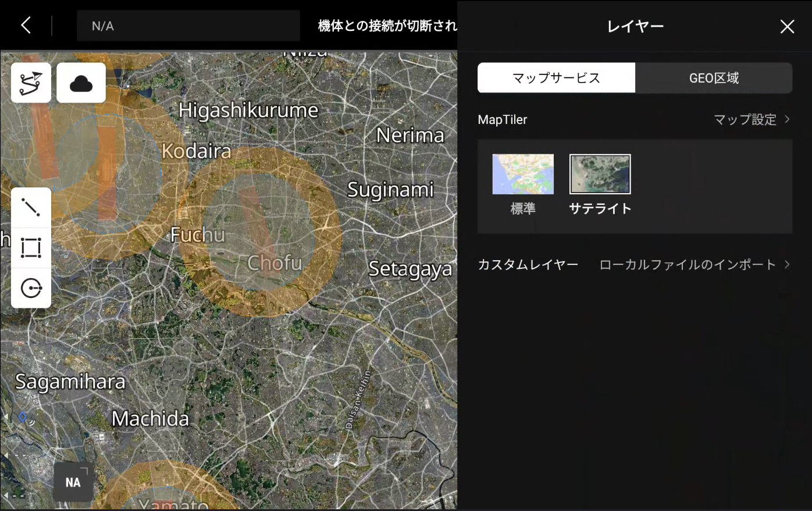Open マップ設定 settings
The width and height of the screenshot is (812, 511).
pyautogui.click(x=752, y=119)
